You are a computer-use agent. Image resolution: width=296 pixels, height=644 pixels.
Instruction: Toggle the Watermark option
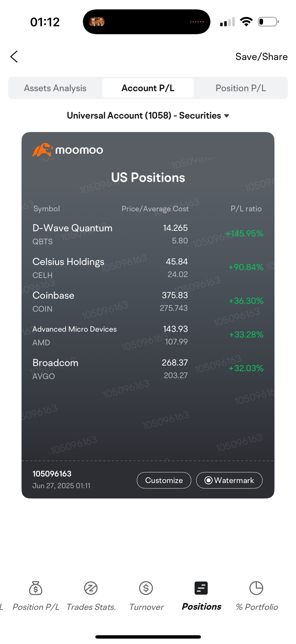coord(229,480)
